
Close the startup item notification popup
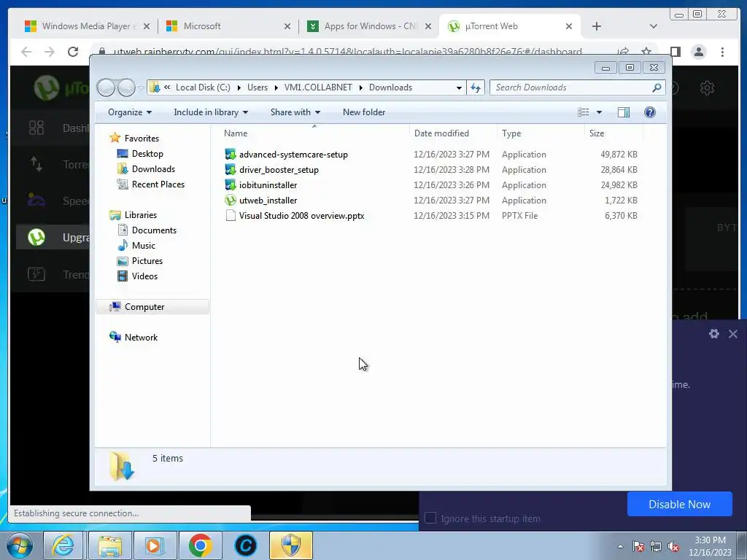click(x=732, y=334)
